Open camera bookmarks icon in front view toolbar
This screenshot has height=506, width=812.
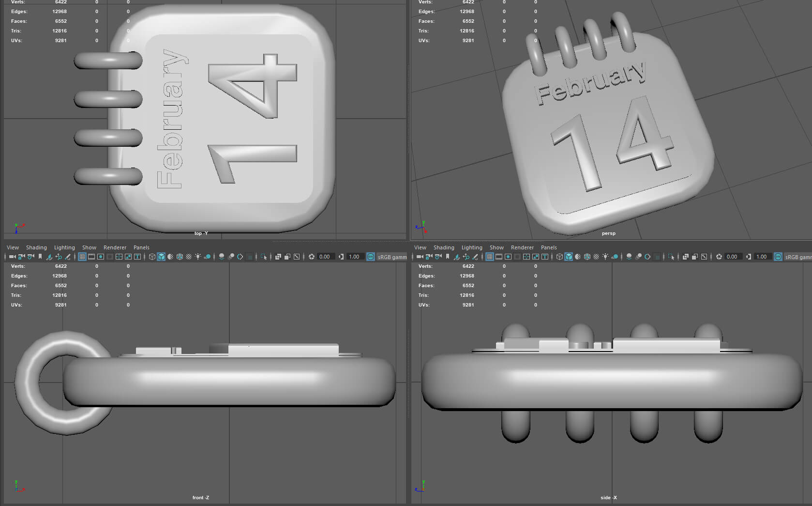tap(40, 257)
